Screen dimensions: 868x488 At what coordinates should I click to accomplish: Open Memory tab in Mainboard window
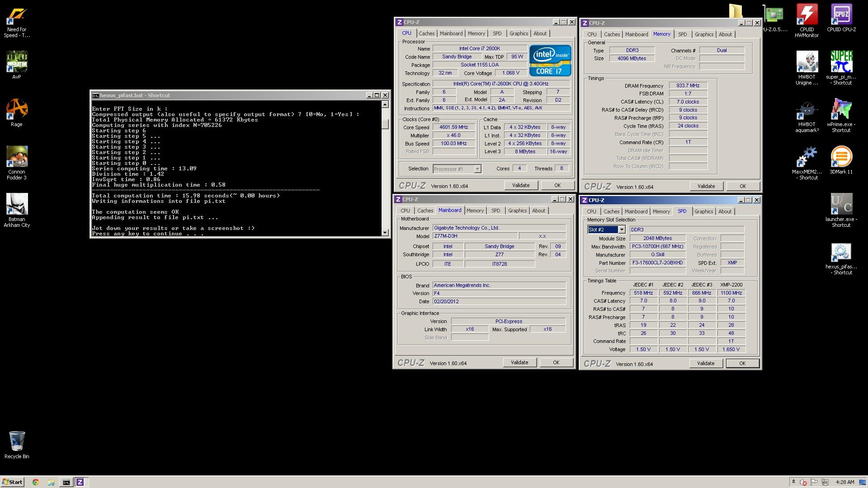click(475, 211)
